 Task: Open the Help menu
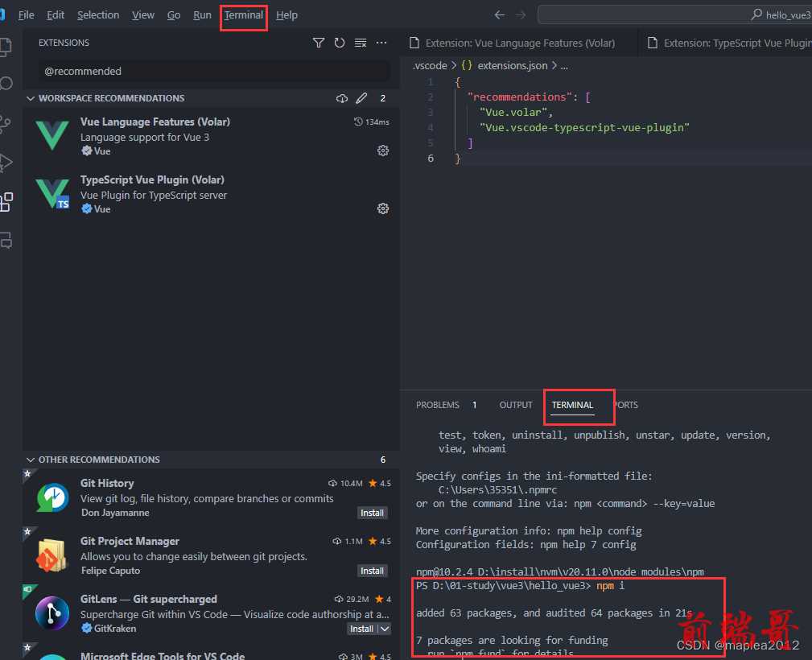coord(286,15)
